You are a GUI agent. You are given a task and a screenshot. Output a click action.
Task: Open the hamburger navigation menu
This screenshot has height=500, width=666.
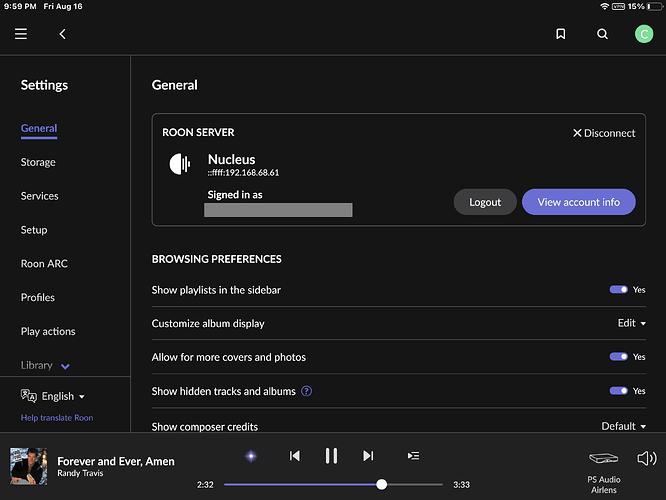(x=21, y=34)
